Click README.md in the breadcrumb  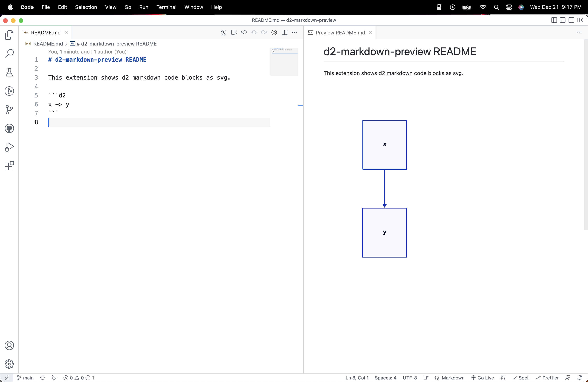[x=48, y=44]
